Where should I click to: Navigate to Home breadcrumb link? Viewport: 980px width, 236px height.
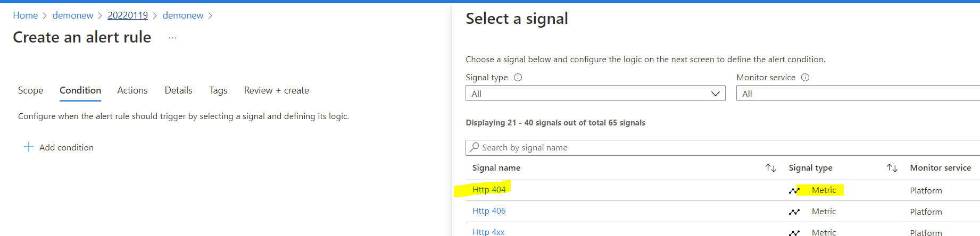point(25,15)
